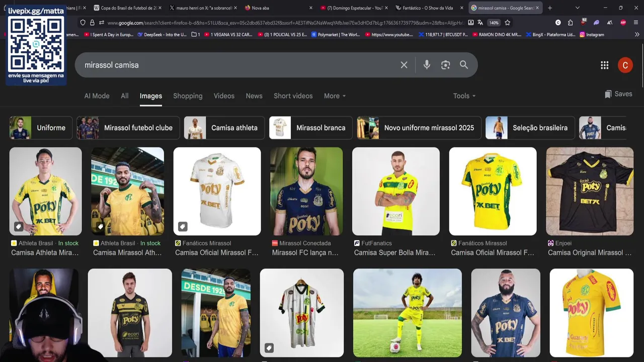Open the Google account avatar
This screenshot has height=362, width=644.
pos(625,65)
